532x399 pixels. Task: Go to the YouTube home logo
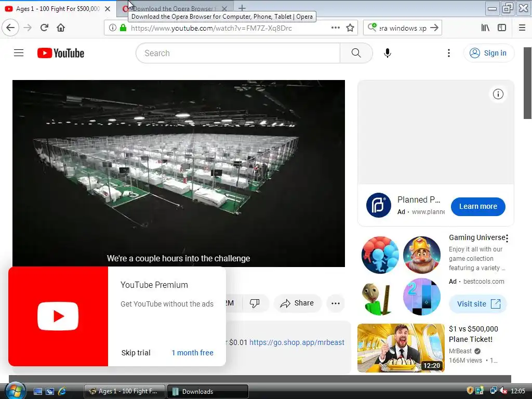(61, 53)
